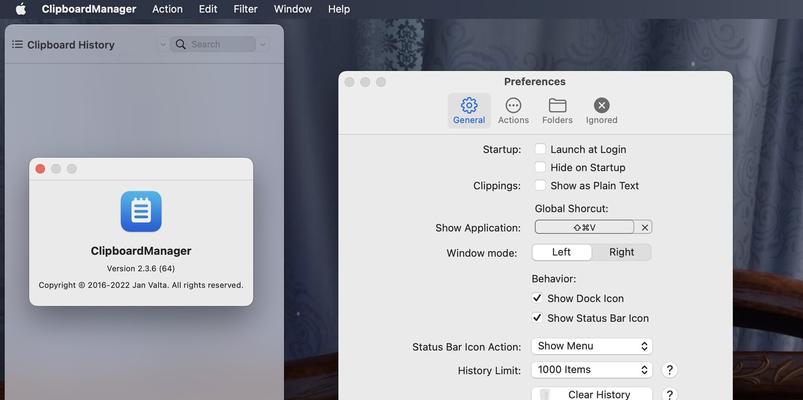Open the Status Bar Icon Action dropdown

coord(592,346)
